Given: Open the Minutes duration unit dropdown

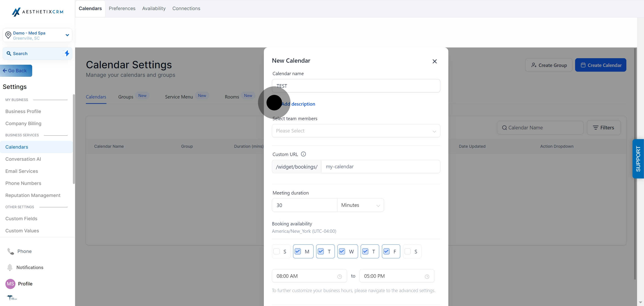Looking at the screenshot, I should coord(360,205).
